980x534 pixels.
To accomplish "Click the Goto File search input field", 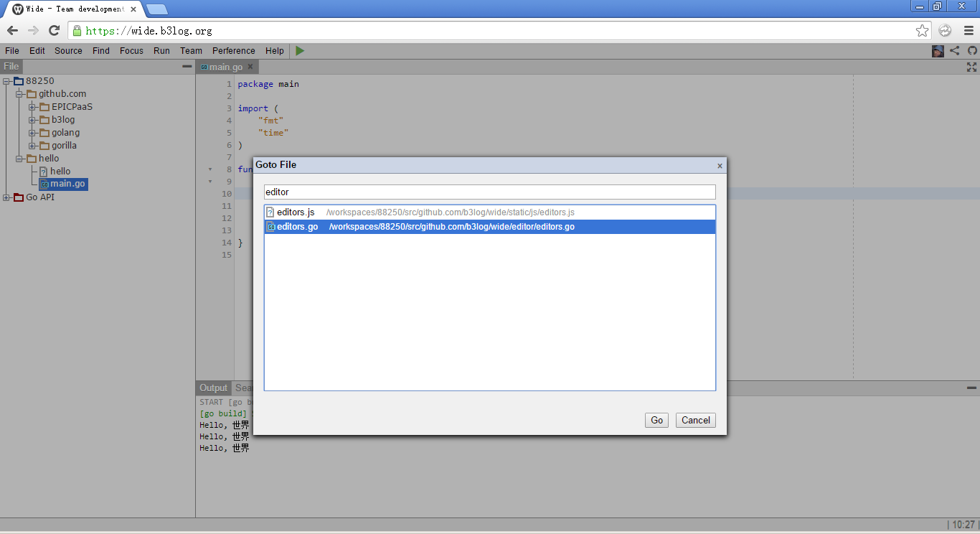I will (x=490, y=192).
